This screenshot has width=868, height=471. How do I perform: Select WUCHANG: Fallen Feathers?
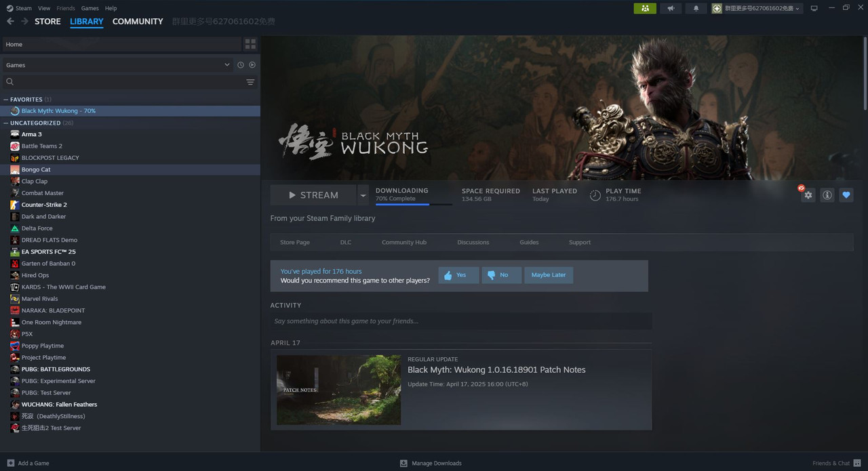[130, 405]
